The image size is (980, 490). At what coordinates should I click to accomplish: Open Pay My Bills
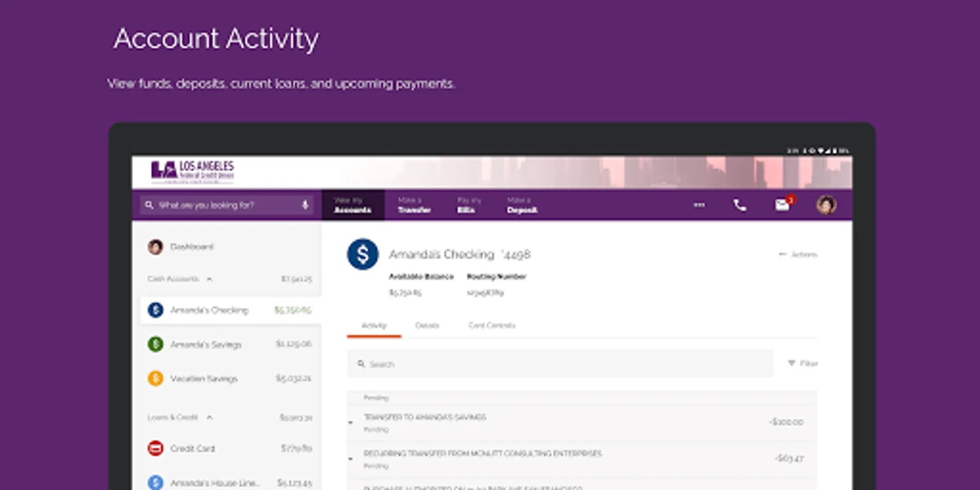[469, 205]
